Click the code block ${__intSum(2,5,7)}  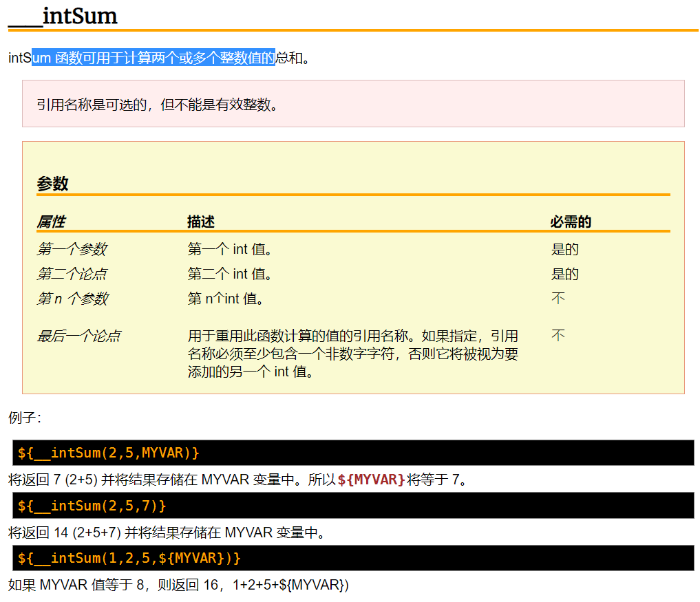click(x=353, y=506)
